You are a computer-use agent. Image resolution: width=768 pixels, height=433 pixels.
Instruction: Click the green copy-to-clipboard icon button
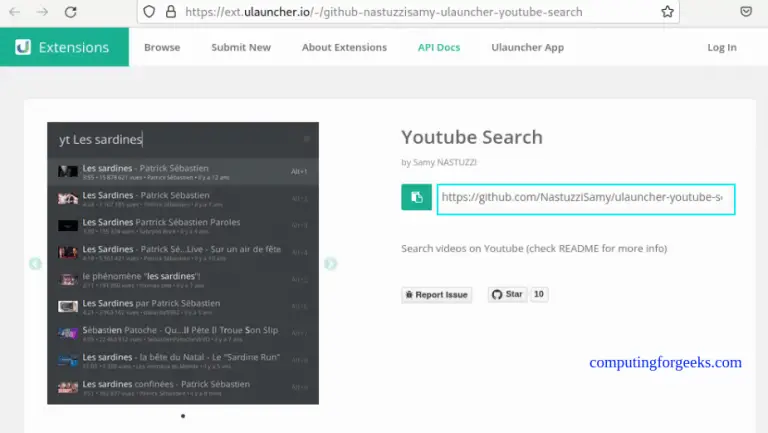[x=416, y=197]
